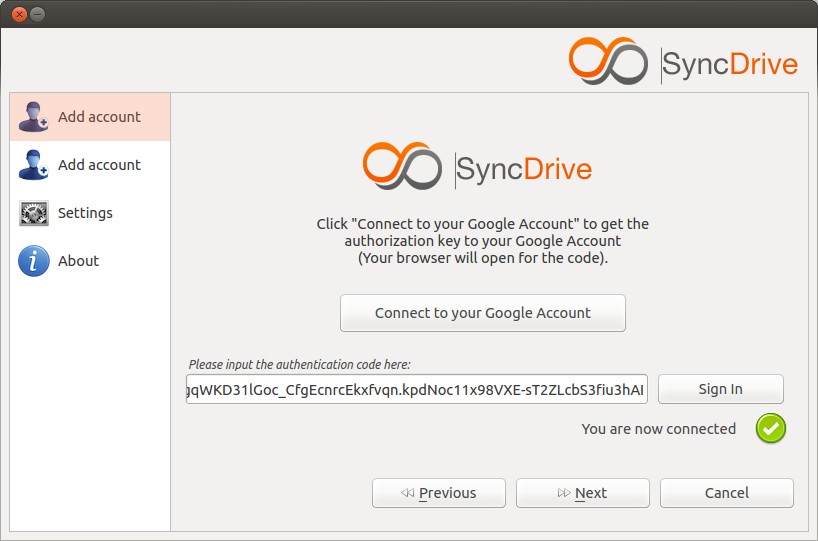This screenshot has width=818, height=541.
Task: Minimize the SyncDrive window
Action: click(x=38, y=14)
